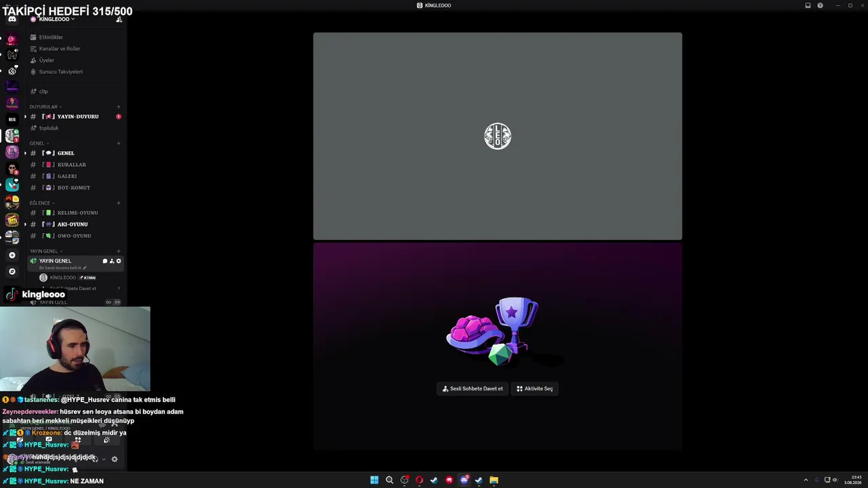Open Discover servers compass icon

12,272
